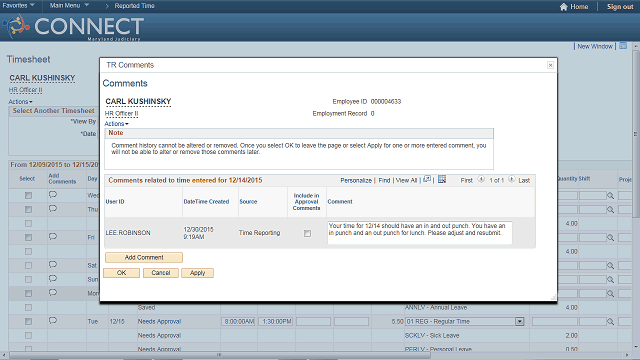Click the Zoom comments grid icon beside View All

[427, 180]
